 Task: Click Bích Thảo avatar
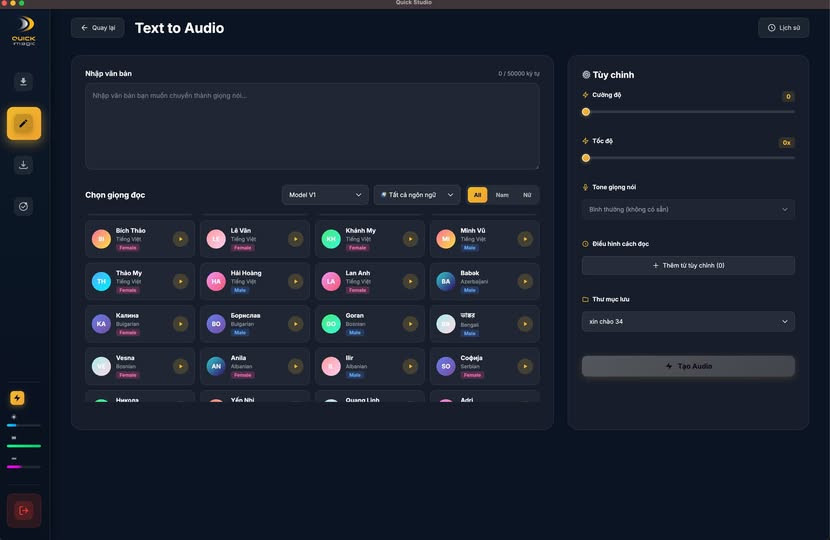[x=101, y=239]
